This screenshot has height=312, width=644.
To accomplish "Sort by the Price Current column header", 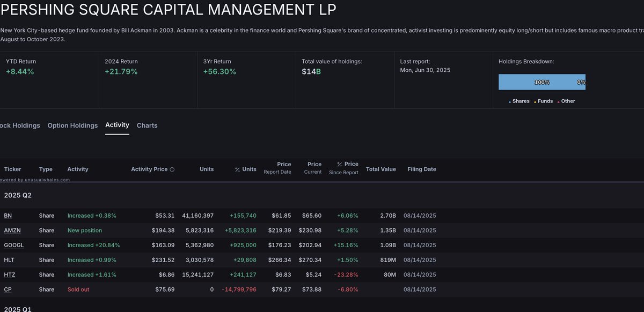I will tap(313, 168).
